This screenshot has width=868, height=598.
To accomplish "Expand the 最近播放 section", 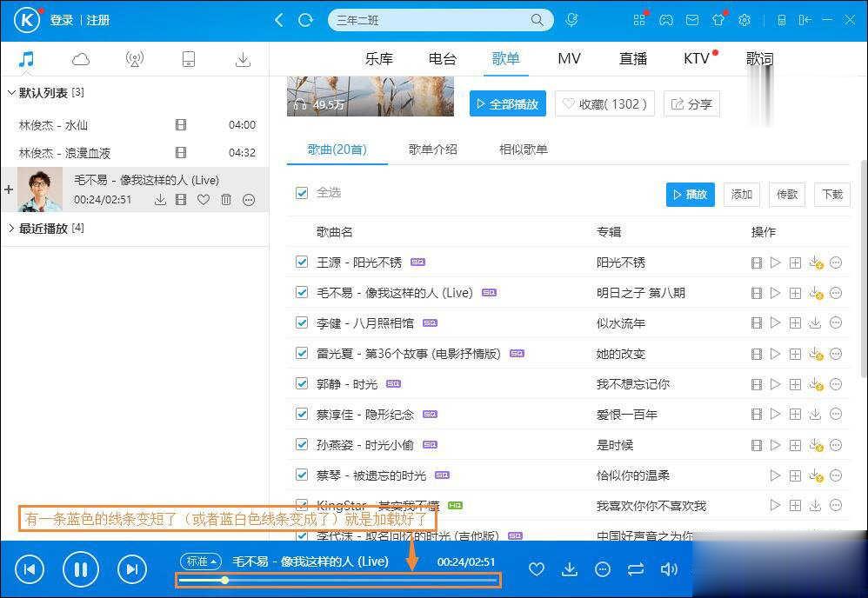I will coord(13,229).
